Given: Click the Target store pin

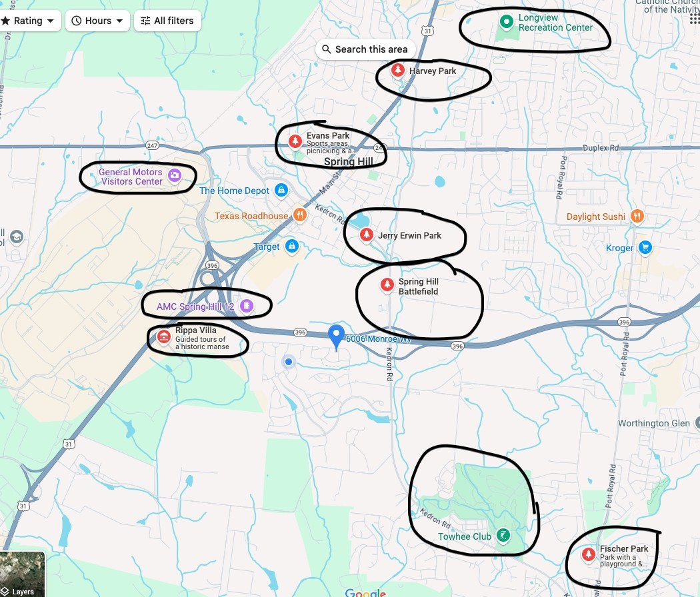Looking at the screenshot, I should coord(292,246).
